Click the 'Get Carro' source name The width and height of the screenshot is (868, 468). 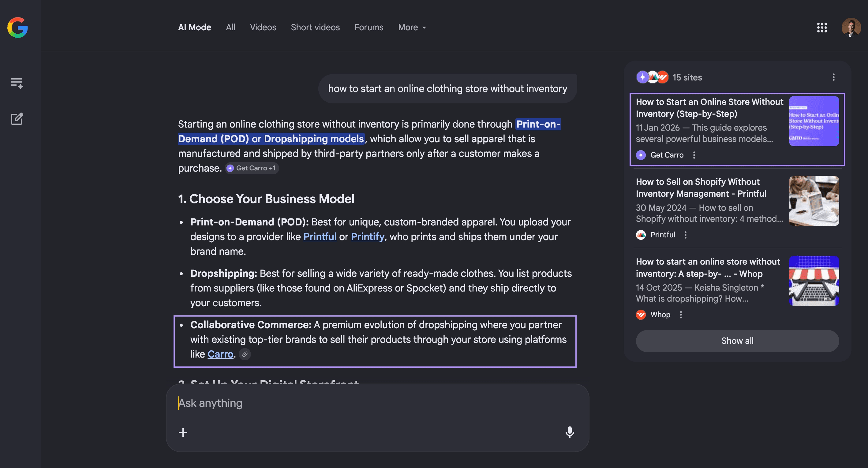coord(667,155)
